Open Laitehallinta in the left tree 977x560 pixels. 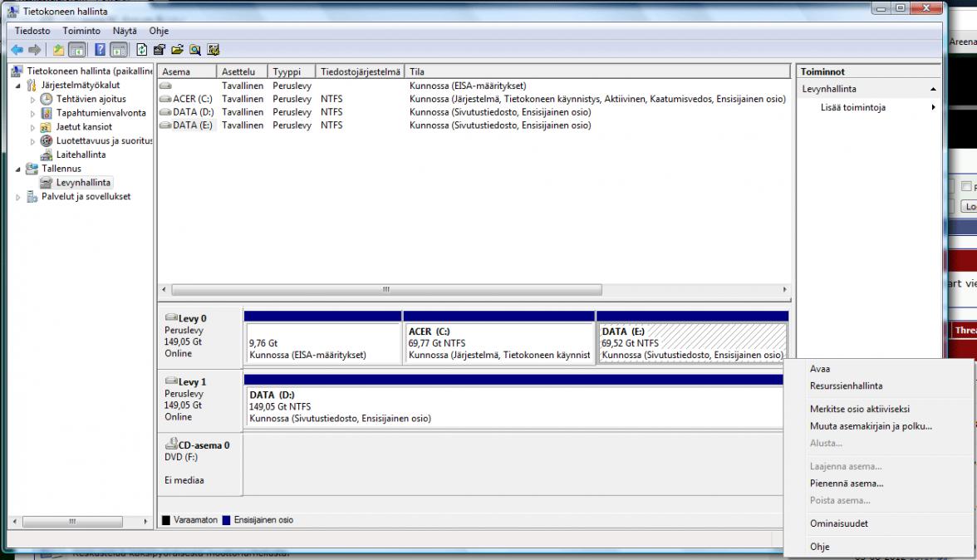point(81,155)
